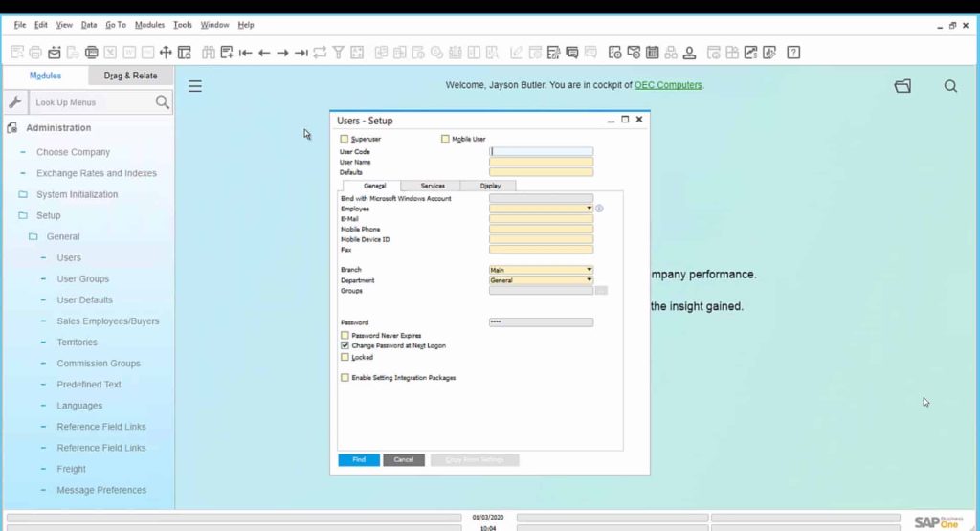Open the Department dropdown showing General

pyautogui.click(x=589, y=280)
